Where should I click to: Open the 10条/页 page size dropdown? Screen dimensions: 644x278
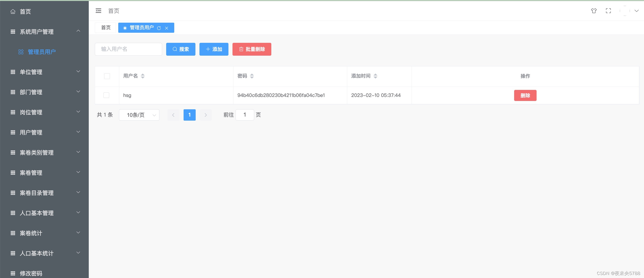[139, 115]
